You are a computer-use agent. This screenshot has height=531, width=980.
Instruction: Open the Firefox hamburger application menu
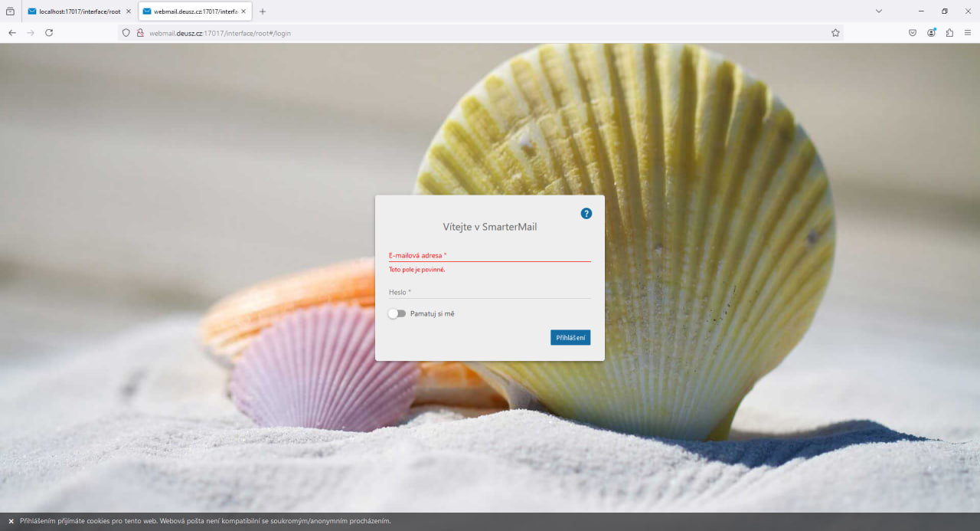[968, 33]
